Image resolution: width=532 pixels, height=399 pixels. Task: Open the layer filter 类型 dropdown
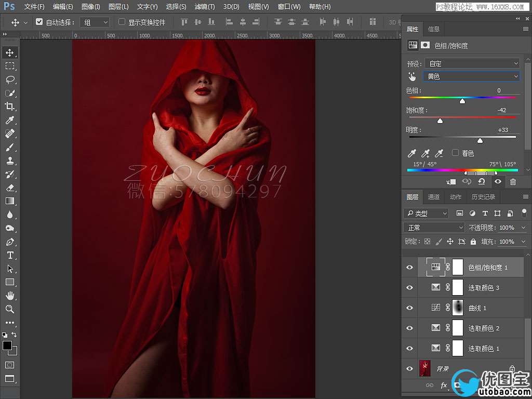pyautogui.click(x=426, y=214)
